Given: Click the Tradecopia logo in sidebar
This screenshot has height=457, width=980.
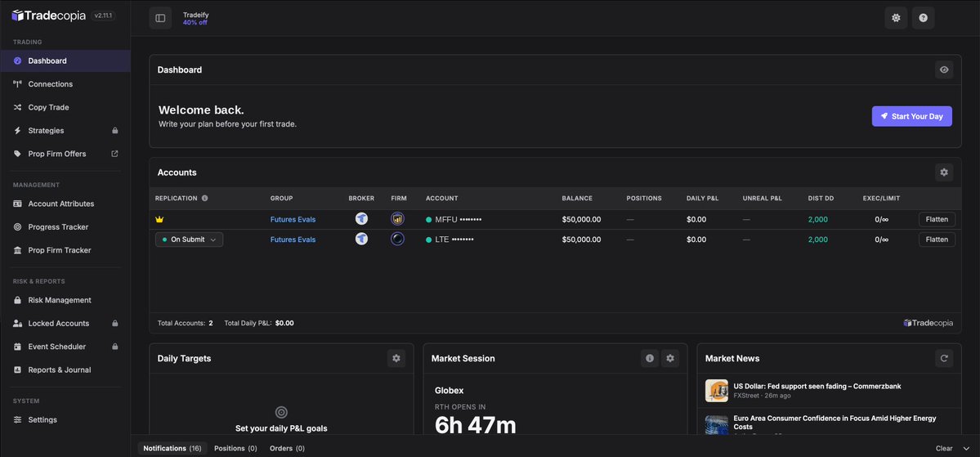Looking at the screenshot, I should click(x=48, y=16).
